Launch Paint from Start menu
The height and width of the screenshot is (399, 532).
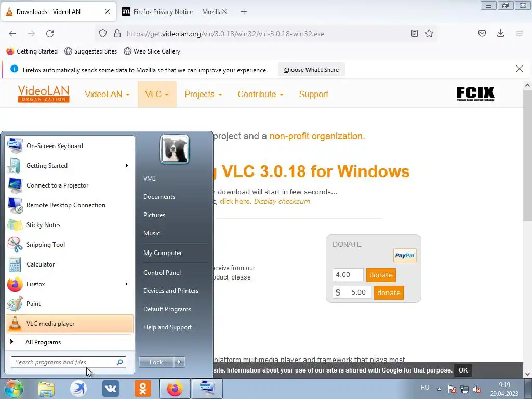pos(70,303)
